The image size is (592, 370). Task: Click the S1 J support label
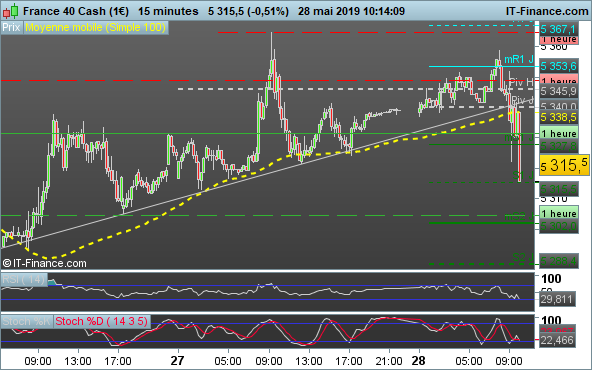[523, 175]
